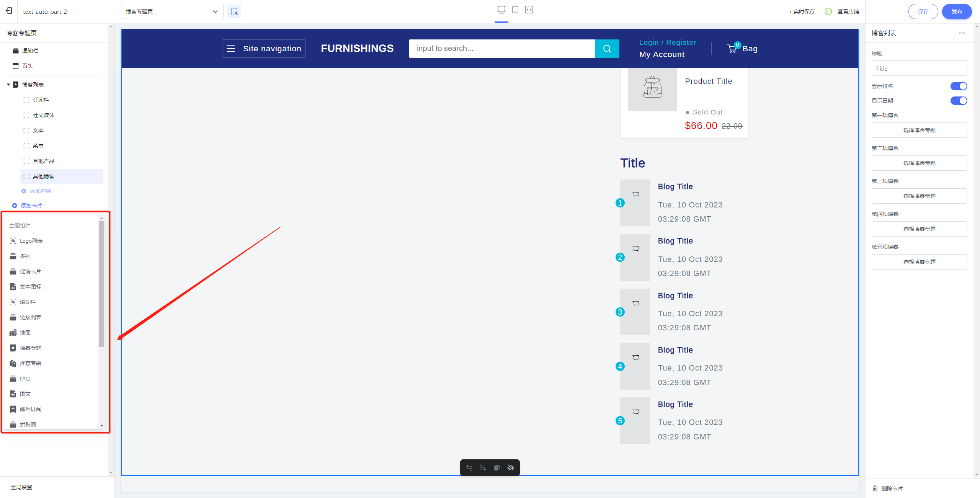
Task: Toggle the 显示排名 switch
Action: click(x=958, y=86)
